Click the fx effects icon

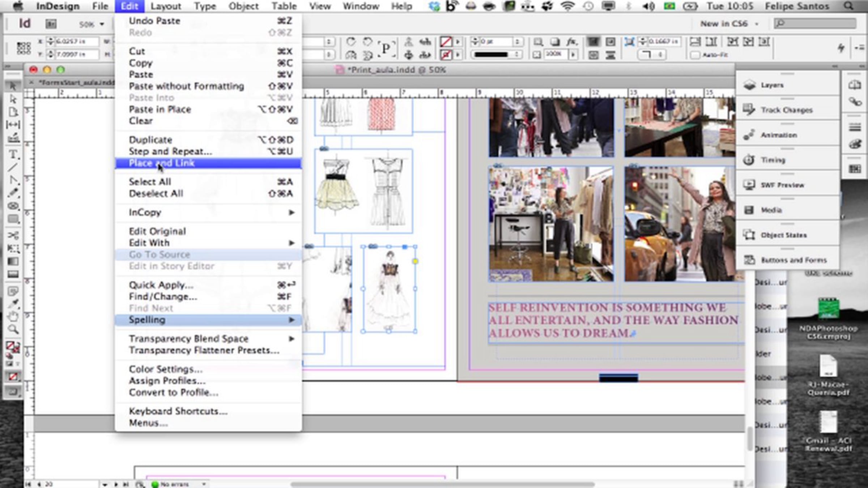(x=571, y=42)
